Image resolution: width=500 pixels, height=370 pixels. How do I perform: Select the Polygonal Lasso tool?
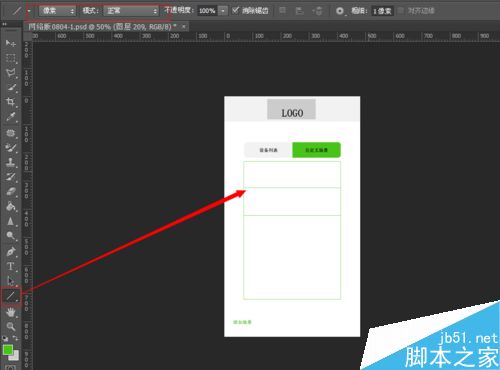[11, 73]
